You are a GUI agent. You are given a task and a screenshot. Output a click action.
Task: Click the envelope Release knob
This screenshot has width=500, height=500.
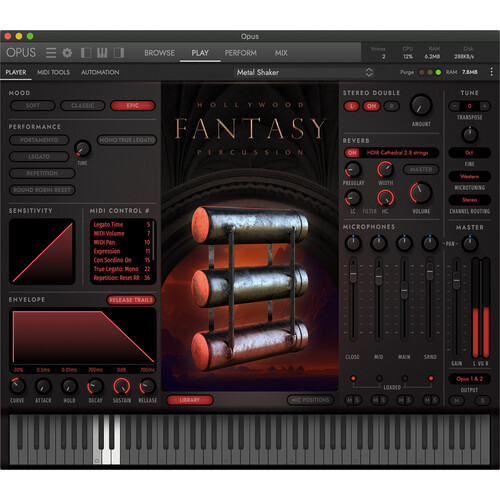click(x=147, y=386)
